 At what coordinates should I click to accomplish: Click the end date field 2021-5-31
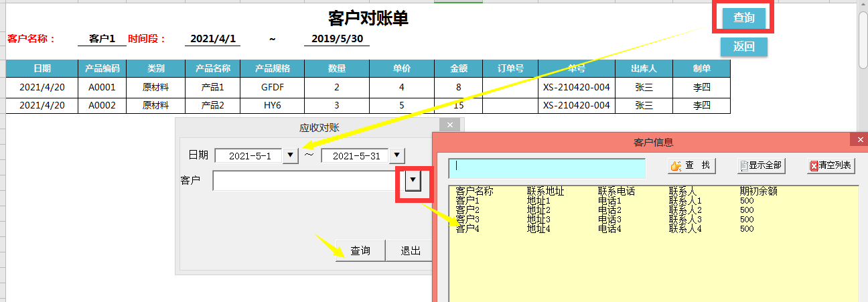[356, 155]
